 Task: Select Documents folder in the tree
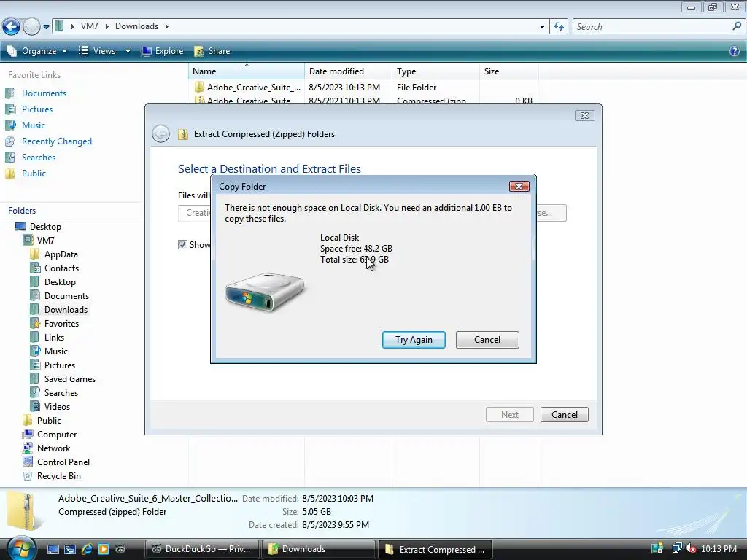click(66, 296)
